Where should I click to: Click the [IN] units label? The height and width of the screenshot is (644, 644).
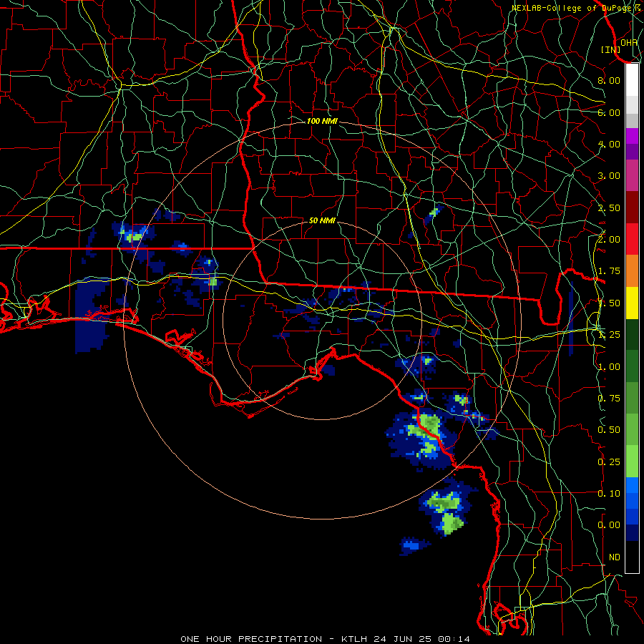(611, 49)
